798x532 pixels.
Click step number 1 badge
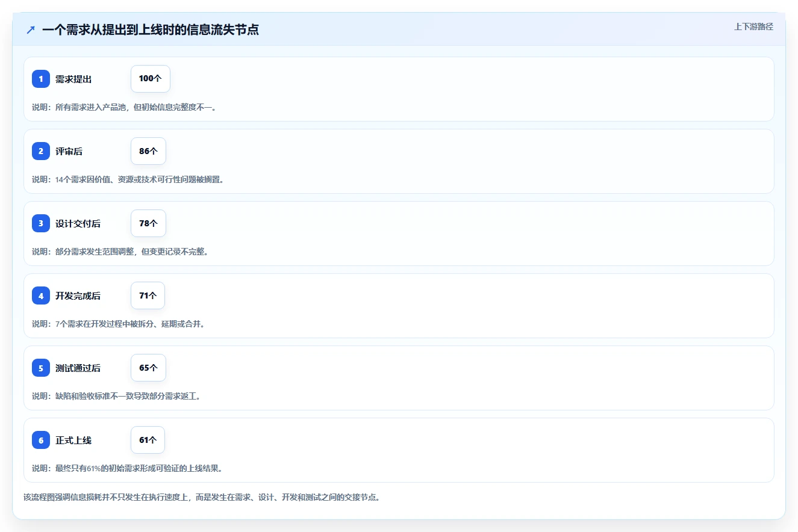point(41,79)
